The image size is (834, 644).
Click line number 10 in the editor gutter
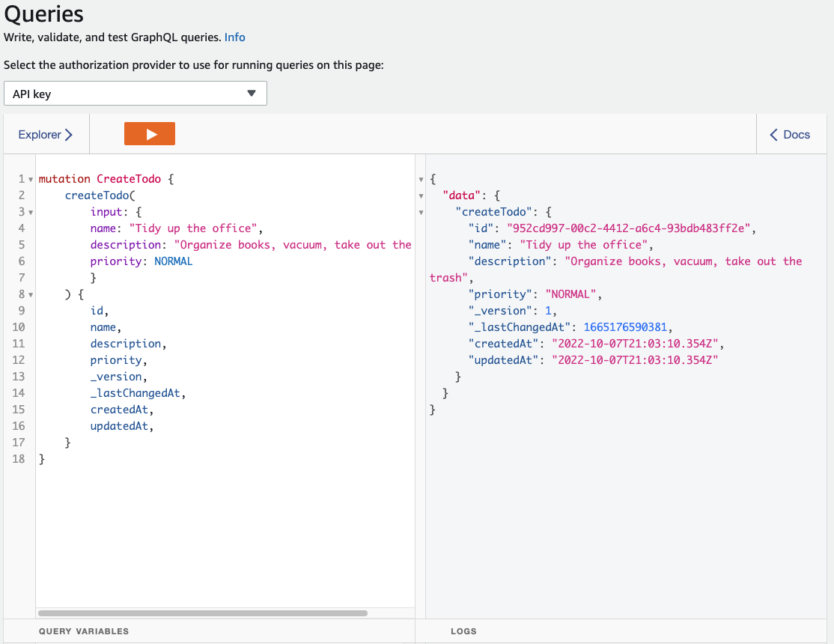(x=19, y=327)
